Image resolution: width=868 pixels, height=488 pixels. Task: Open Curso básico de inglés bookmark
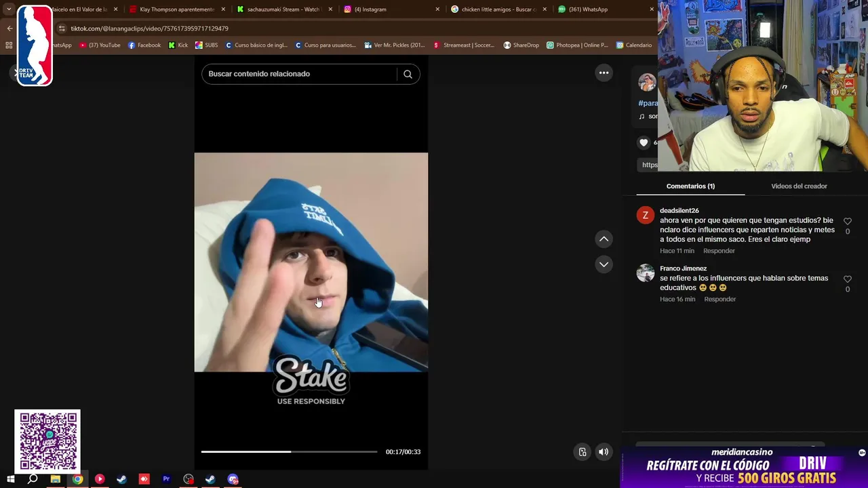point(256,45)
